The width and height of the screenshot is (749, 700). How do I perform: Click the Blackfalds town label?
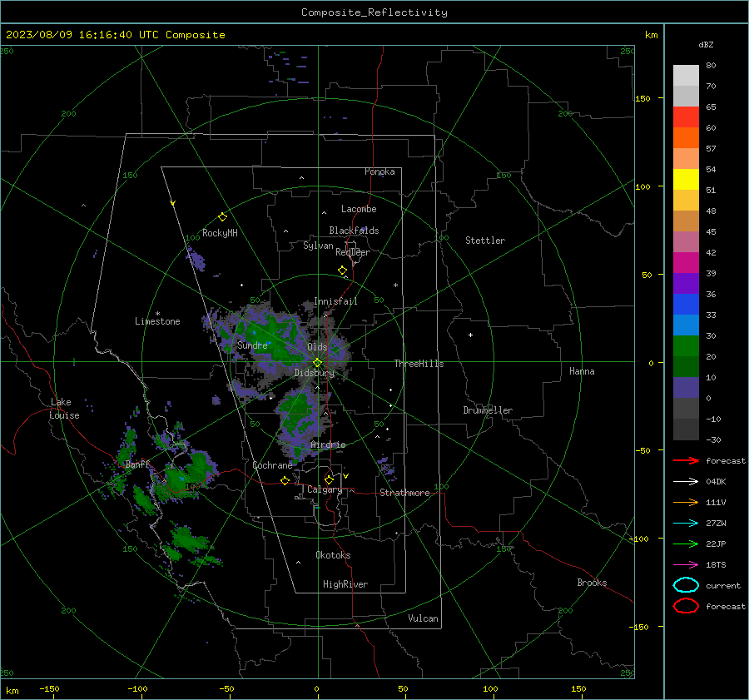(x=354, y=231)
